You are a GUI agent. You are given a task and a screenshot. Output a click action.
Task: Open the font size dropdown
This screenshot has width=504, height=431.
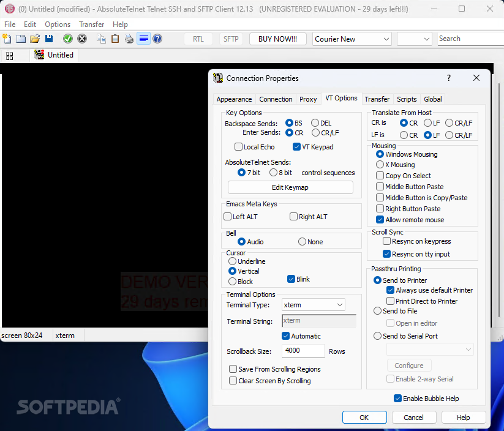pyautogui.click(x=414, y=39)
